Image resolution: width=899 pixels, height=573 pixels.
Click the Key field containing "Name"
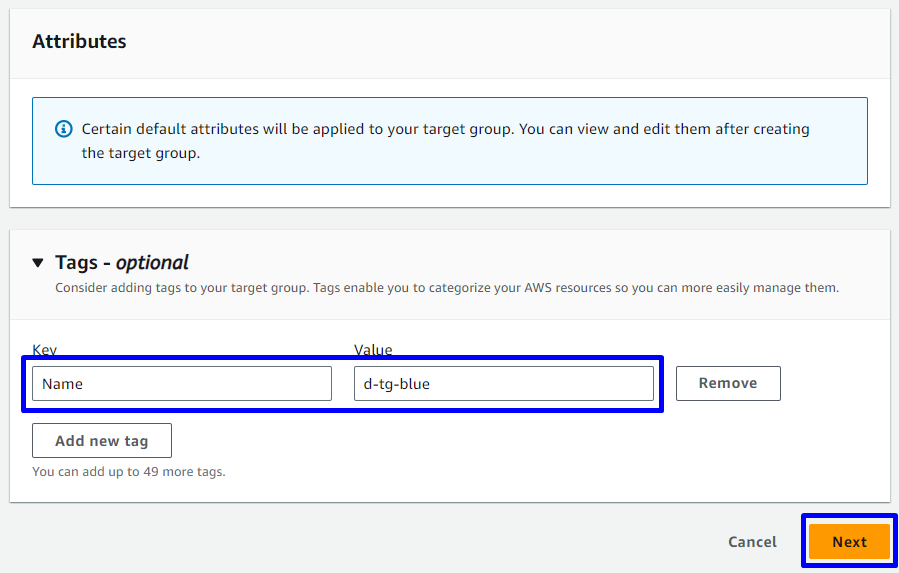click(x=181, y=383)
